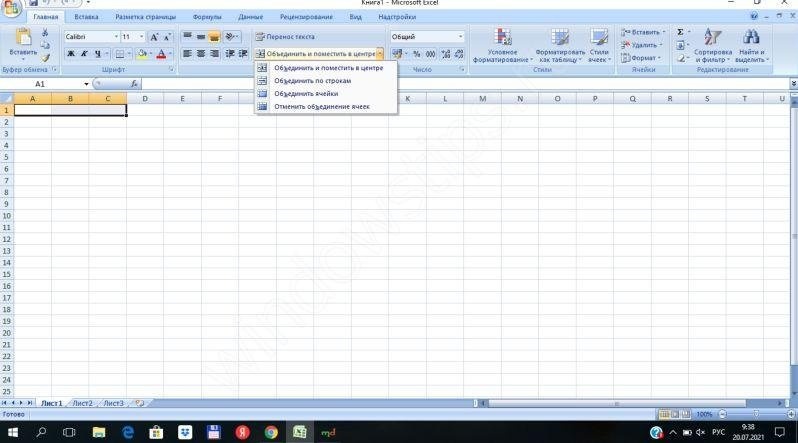Screen dimensions: 798x443
Task: Click Перенос текста wrap text button
Action: (x=285, y=37)
